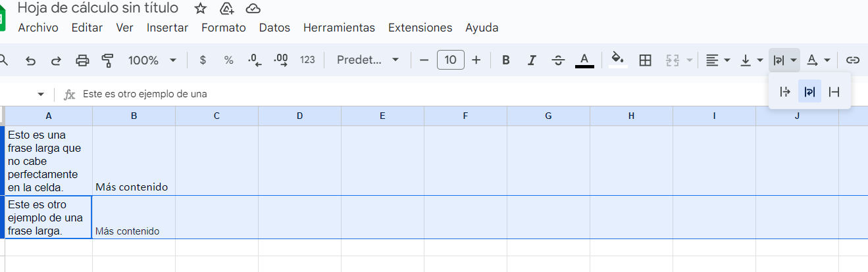Screen dimensions: 868x272
Task: Select the paint format roller
Action: [108, 60]
